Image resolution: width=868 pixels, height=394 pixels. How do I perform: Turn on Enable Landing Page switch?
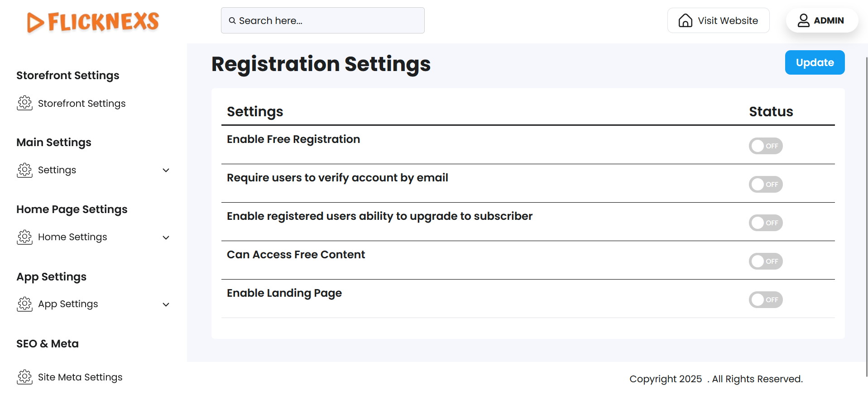pos(765,300)
